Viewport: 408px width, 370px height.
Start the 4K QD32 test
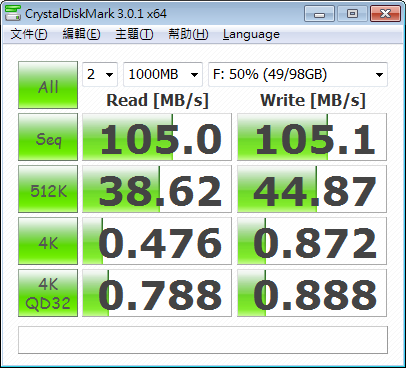tap(48, 293)
